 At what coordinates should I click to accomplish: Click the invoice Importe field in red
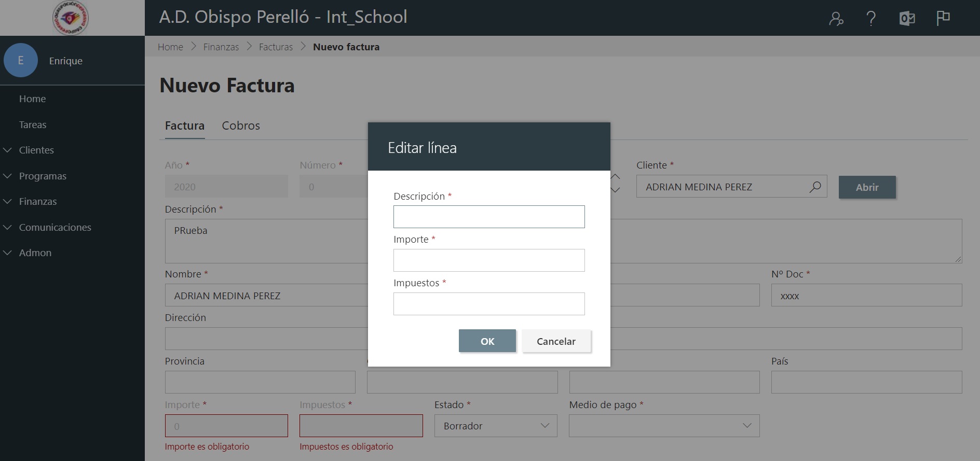coord(226,426)
